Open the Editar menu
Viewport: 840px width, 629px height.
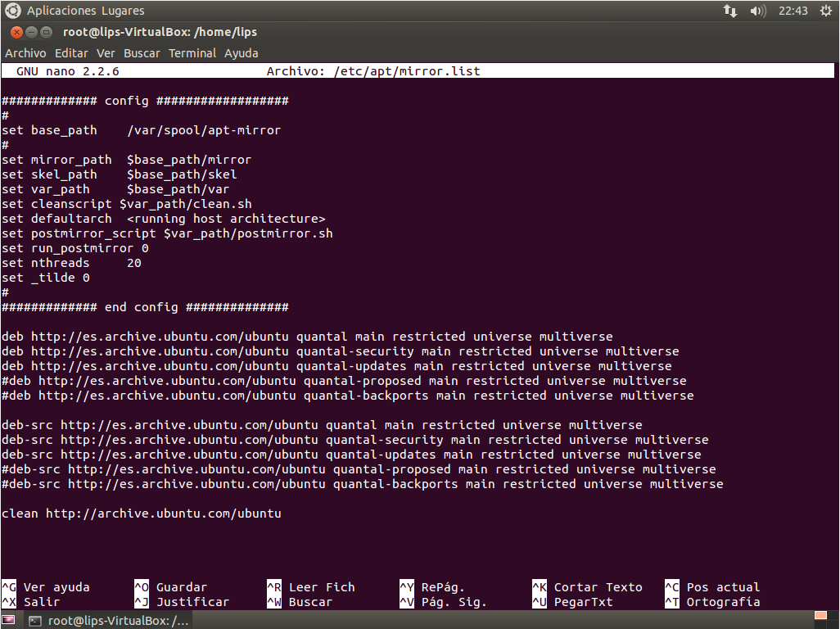[71, 53]
